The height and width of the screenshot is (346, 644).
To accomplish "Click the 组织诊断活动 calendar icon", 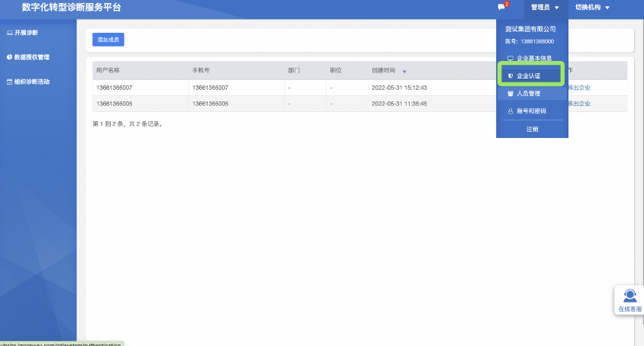I will click(9, 82).
